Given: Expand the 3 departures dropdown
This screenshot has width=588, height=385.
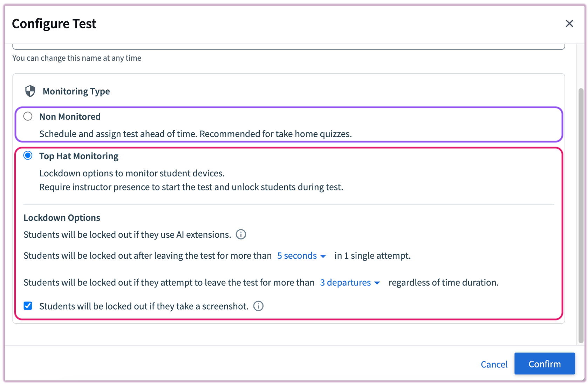Looking at the screenshot, I should pos(350,283).
